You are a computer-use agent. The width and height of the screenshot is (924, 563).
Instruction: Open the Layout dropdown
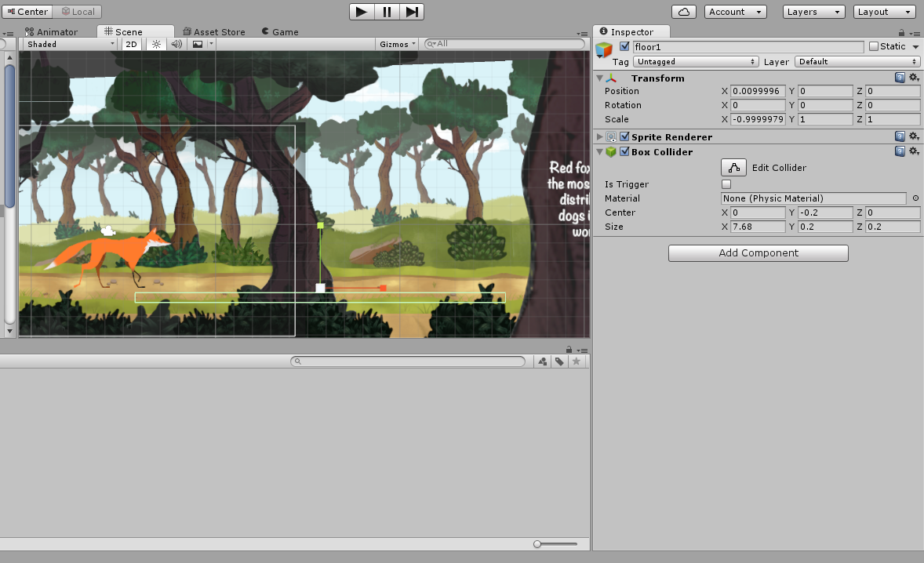[884, 11]
